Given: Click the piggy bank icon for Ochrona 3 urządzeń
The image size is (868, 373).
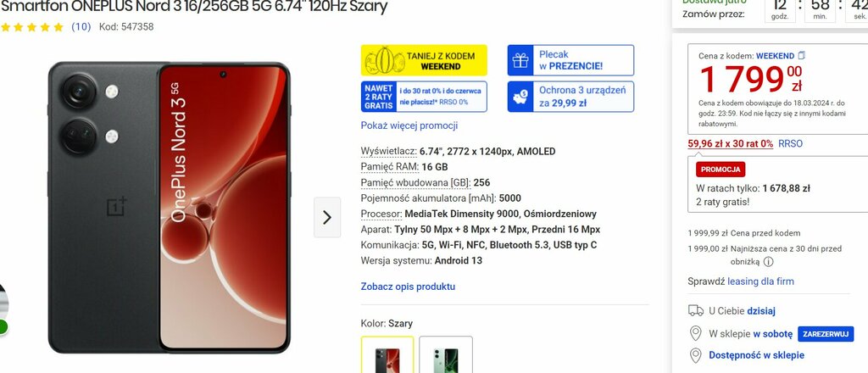Looking at the screenshot, I should pos(520,97).
